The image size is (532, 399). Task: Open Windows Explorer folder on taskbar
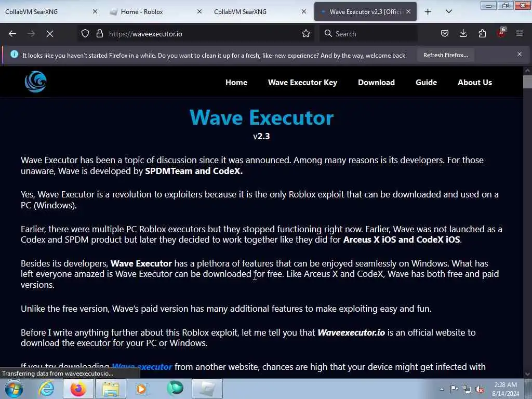111,389
